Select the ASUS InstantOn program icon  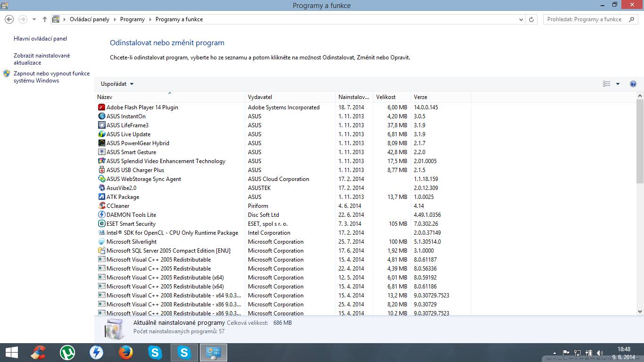click(101, 116)
